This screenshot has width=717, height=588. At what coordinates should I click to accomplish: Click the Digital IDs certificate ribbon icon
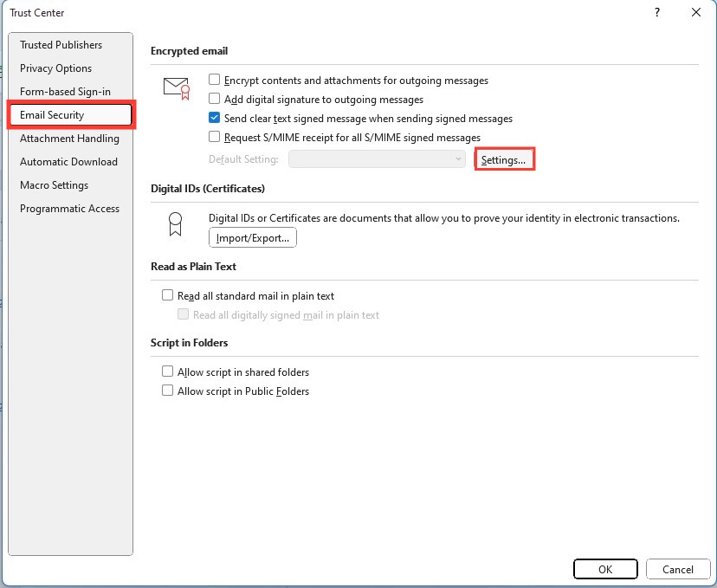(175, 223)
